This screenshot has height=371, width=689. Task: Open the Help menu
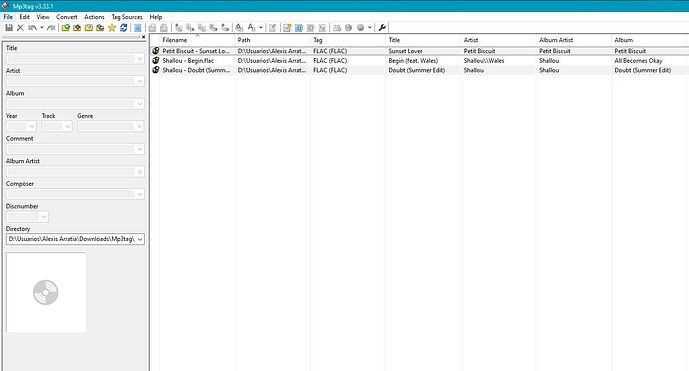[x=156, y=17]
